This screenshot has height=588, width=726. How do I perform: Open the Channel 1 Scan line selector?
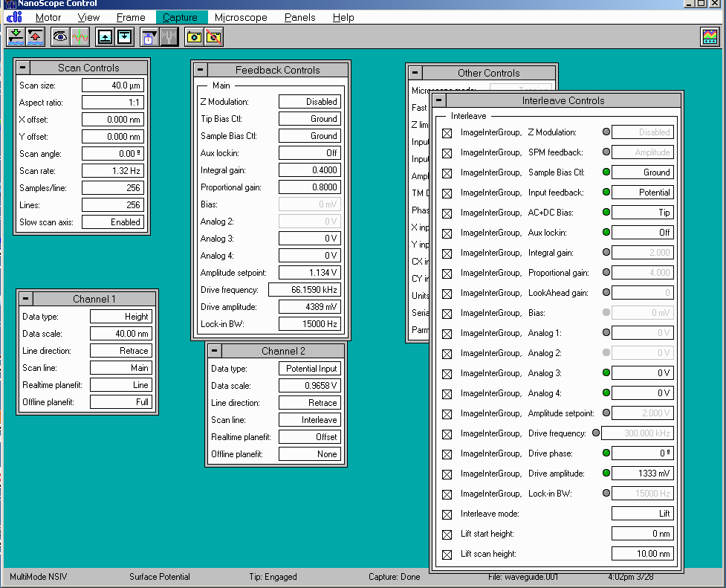pyautogui.click(x=121, y=368)
